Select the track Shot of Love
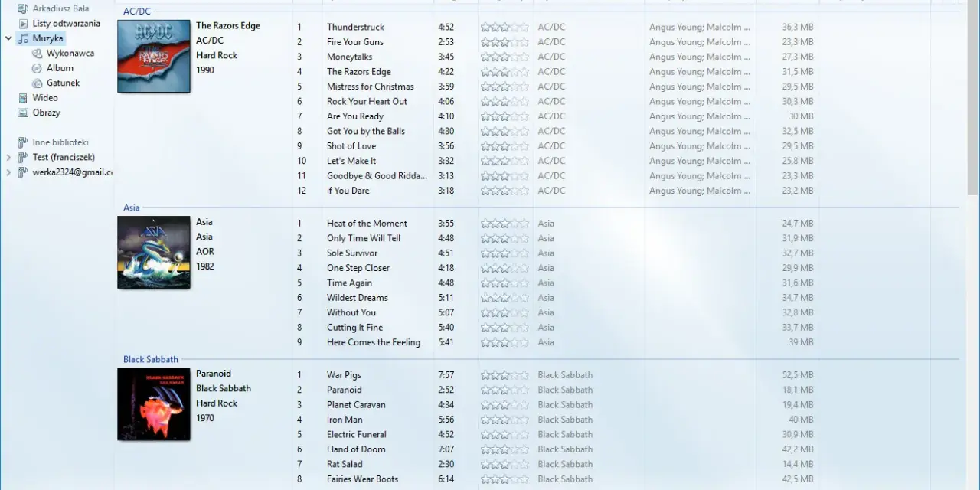The image size is (980, 490). click(x=351, y=146)
